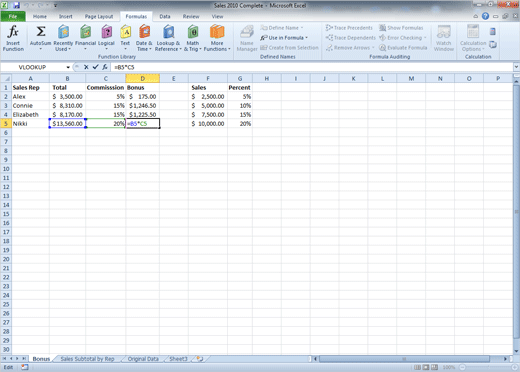
Task: Open the Name Manager
Action: [x=247, y=38]
